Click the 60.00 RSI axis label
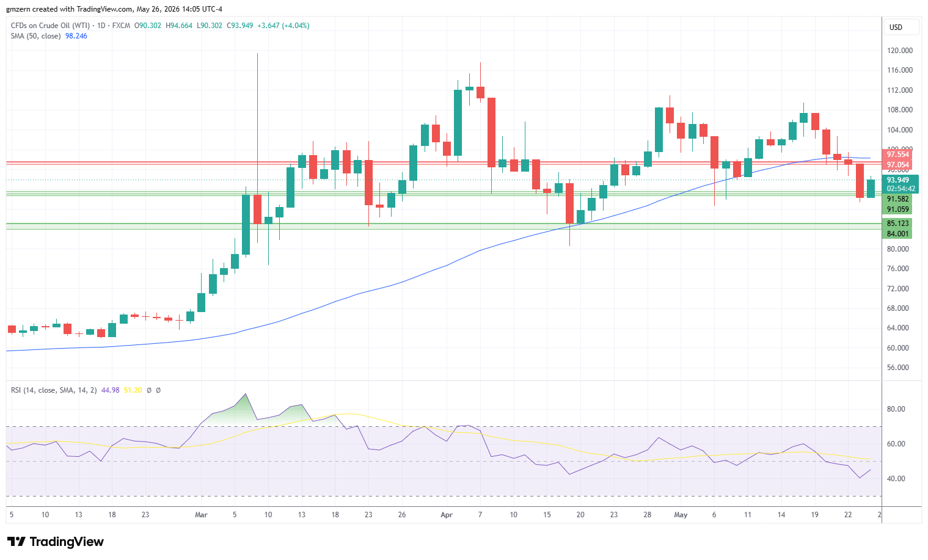The height and width of the screenshot is (560, 928). [x=896, y=444]
